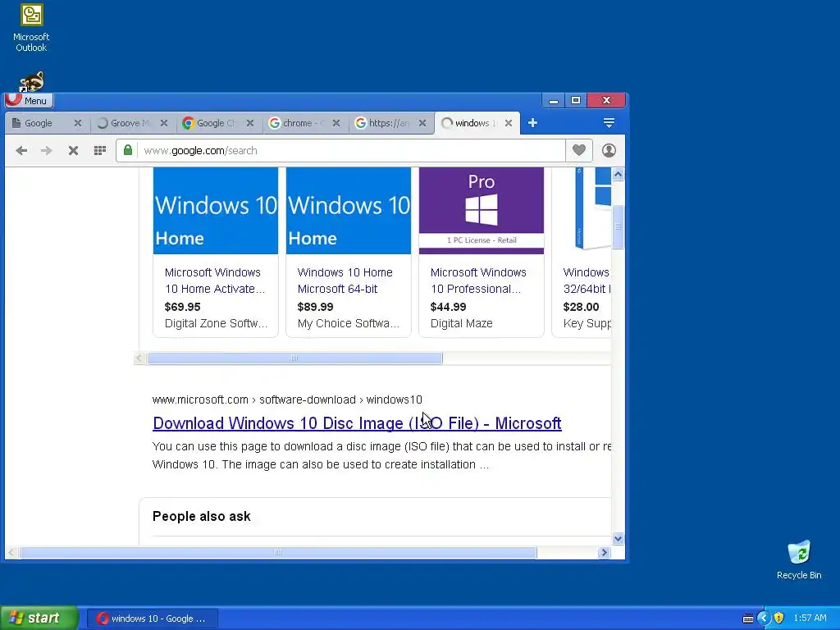This screenshot has height=630, width=840.
Task: Maximize the Opera browser window
Action: (576, 100)
